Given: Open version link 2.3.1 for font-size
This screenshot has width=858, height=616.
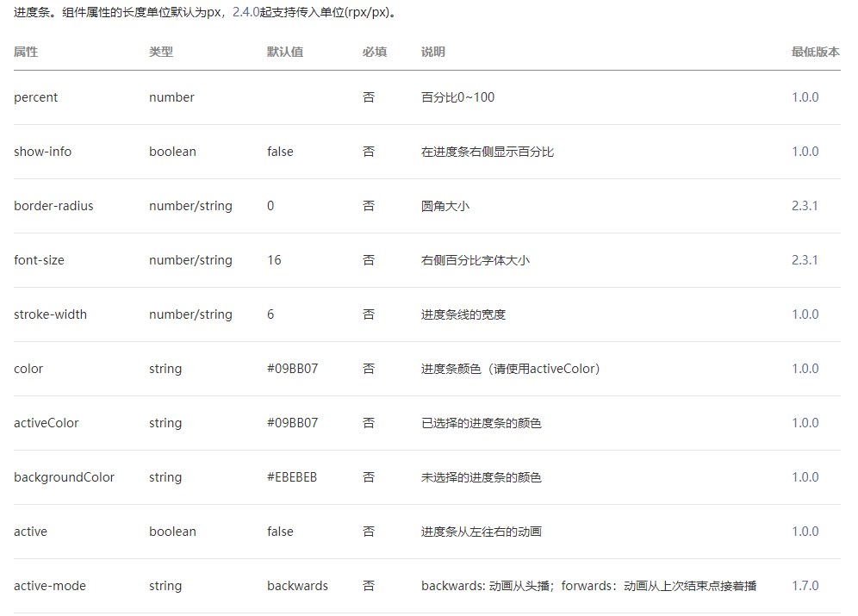Looking at the screenshot, I should [x=805, y=259].
